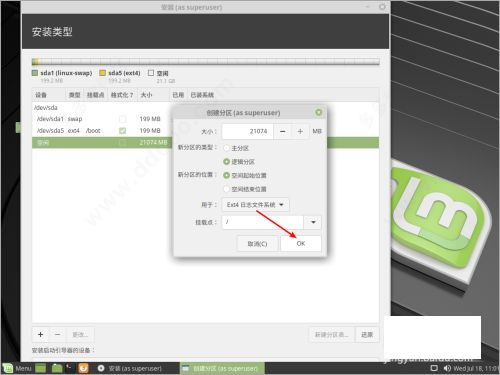Click the minus remove-partition icon
The height and width of the screenshot is (375, 500).
[57, 334]
